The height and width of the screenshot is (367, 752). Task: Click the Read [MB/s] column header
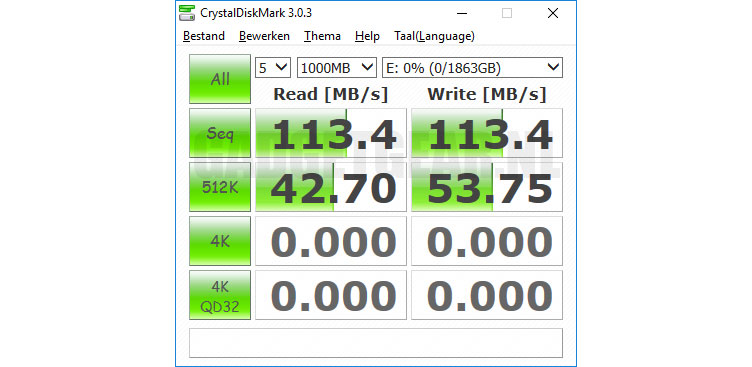tap(330, 95)
